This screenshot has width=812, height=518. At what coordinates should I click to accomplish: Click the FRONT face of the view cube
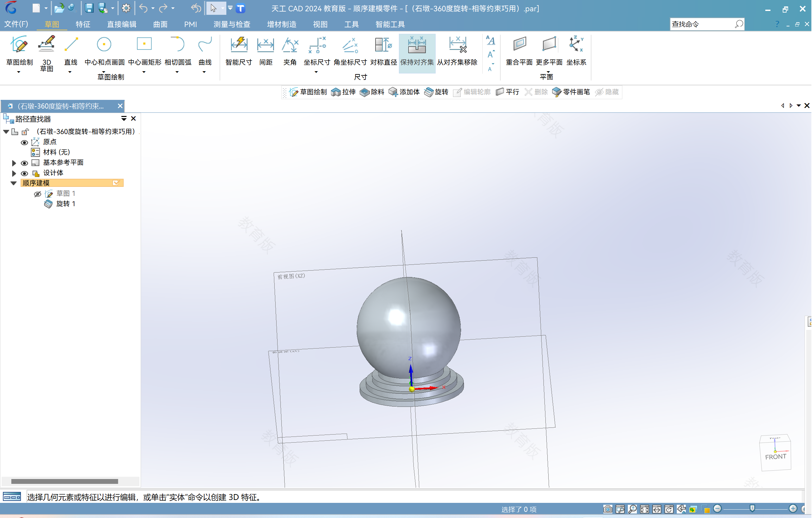776,456
